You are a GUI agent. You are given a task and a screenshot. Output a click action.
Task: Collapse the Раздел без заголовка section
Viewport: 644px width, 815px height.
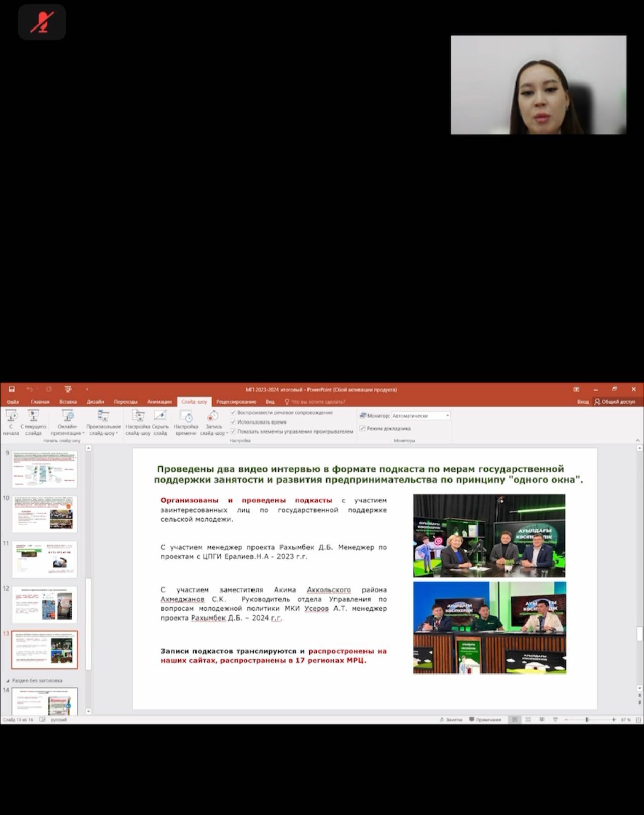pyautogui.click(x=8, y=681)
